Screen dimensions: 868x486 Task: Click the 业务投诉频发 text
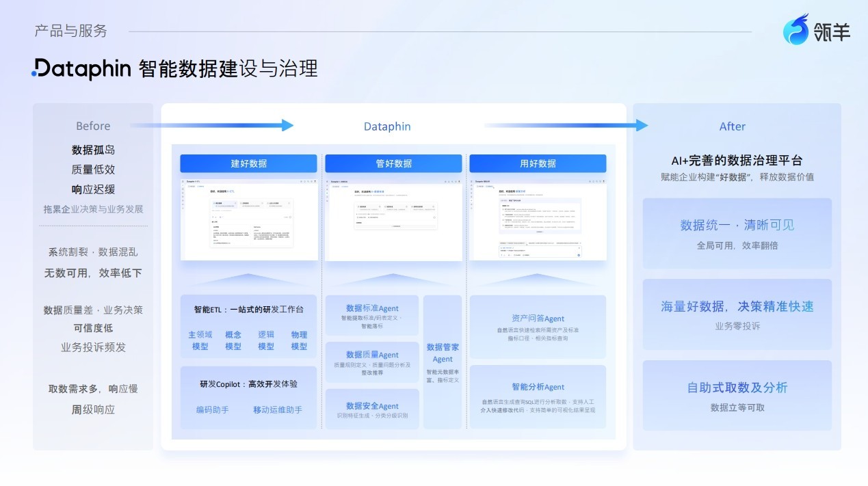coord(93,347)
